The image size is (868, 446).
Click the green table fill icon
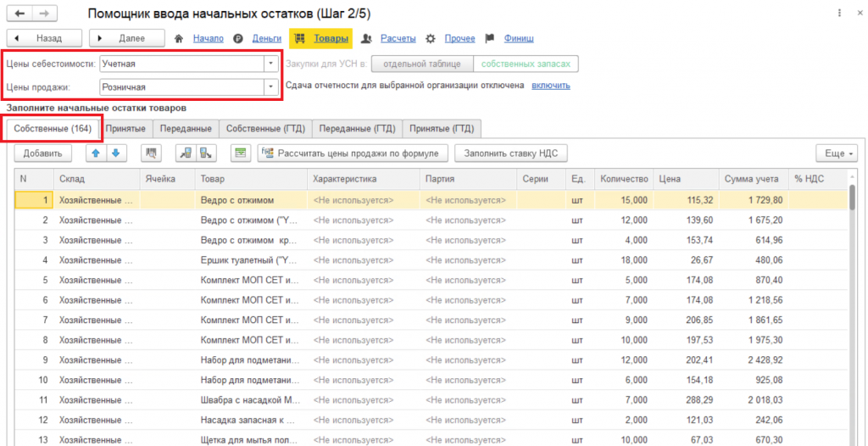[240, 153]
